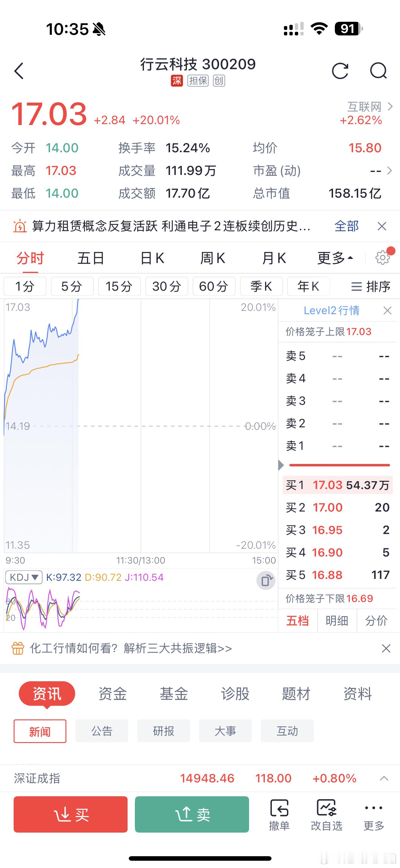Expand the 更多 chart period dropdown

pyautogui.click(x=335, y=258)
